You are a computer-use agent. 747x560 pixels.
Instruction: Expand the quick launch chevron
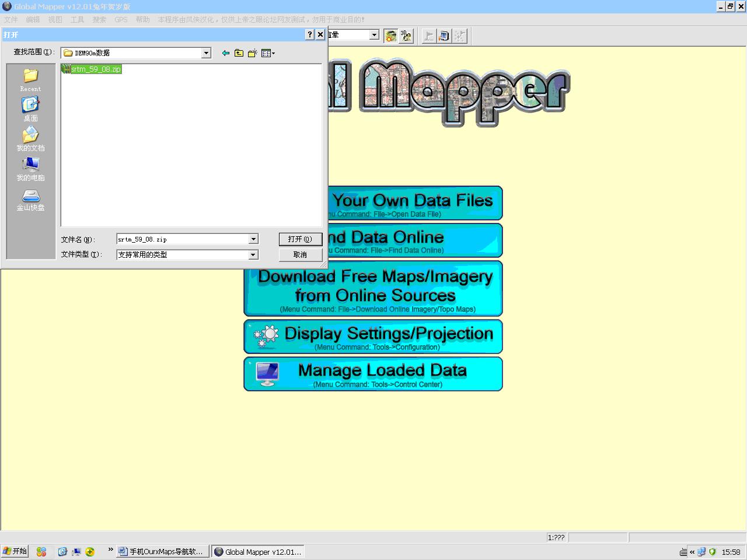pyautogui.click(x=110, y=549)
